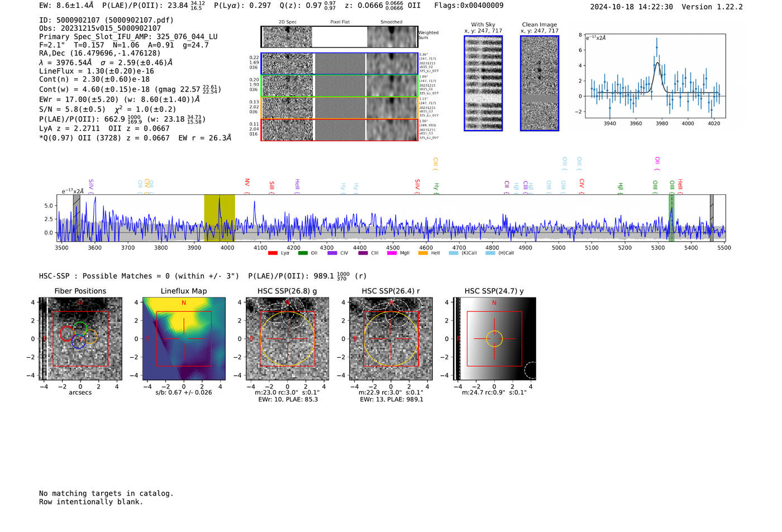The height and width of the screenshot is (532, 782).
Task: Click the green Hβ line label
Action: point(620,188)
